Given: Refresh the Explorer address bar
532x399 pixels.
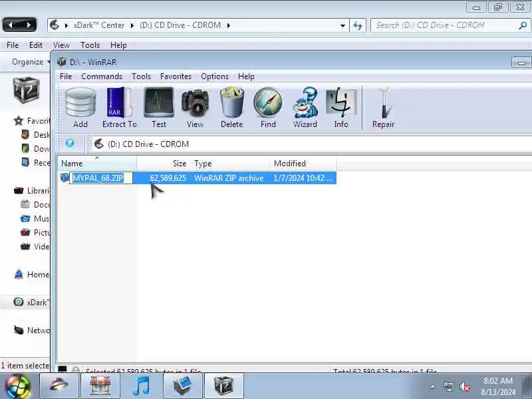Looking at the screenshot, I should 358,25.
